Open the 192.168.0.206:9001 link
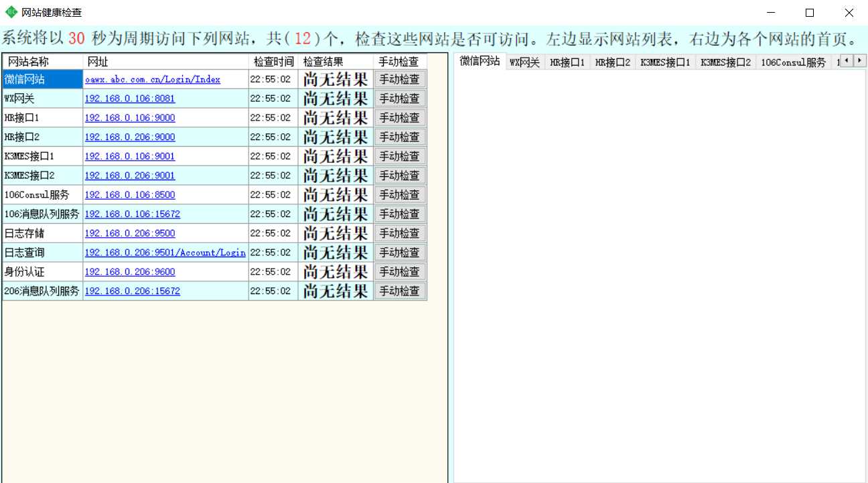Viewport: 868px width, 483px height. coord(130,176)
